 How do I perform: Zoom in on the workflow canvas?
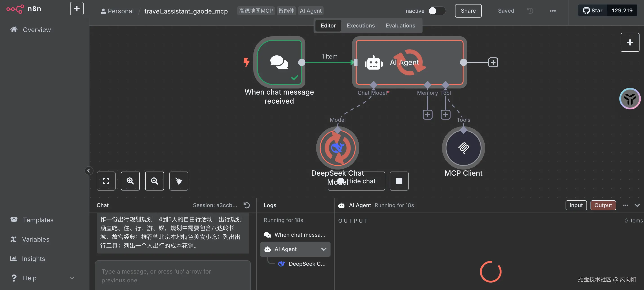(x=130, y=181)
